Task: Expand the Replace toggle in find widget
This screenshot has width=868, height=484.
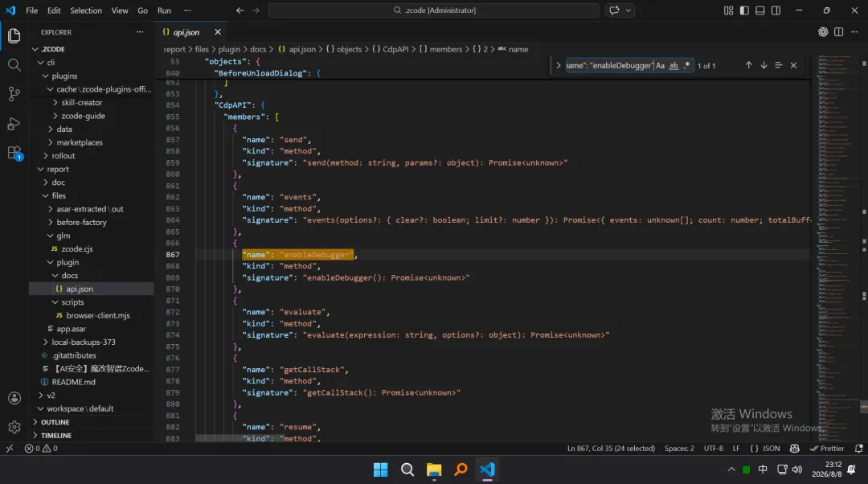Action: click(558, 65)
